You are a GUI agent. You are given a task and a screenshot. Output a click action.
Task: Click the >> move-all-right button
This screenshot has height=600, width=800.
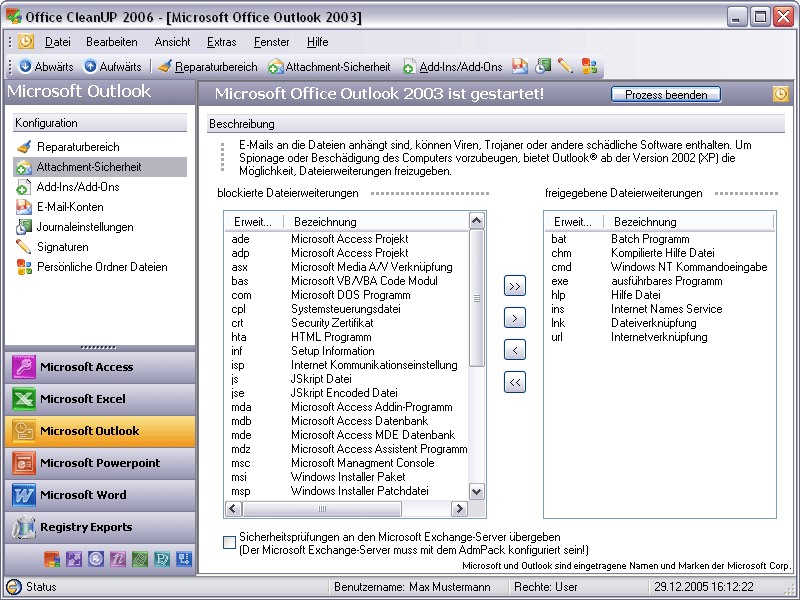515,286
